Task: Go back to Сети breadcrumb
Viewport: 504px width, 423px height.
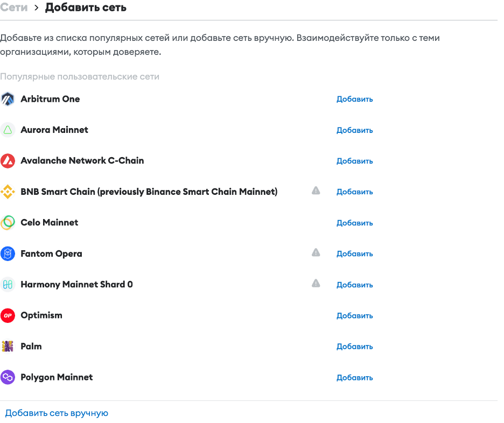Action: (x=14, y=8)
